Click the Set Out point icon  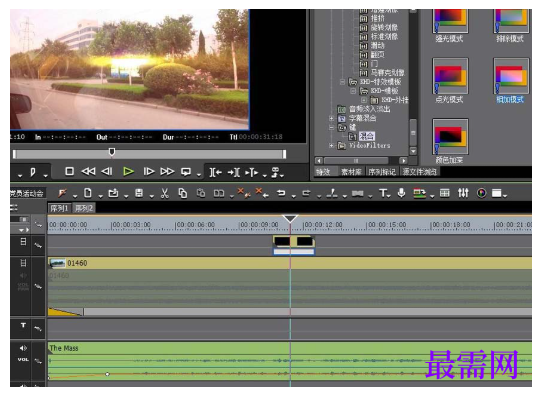(x=234, y=172)
